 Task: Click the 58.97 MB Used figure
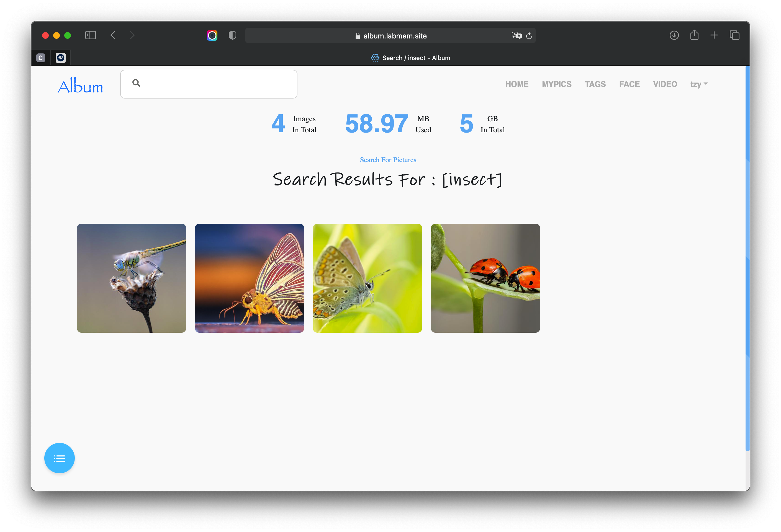click(x=388, y=124)
